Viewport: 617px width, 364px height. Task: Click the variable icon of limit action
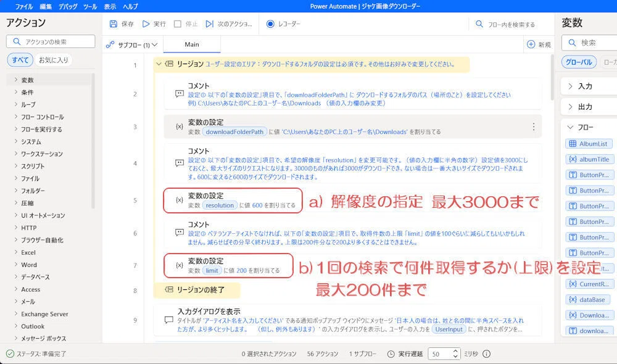pyautogui.click(x=180, y=266)
